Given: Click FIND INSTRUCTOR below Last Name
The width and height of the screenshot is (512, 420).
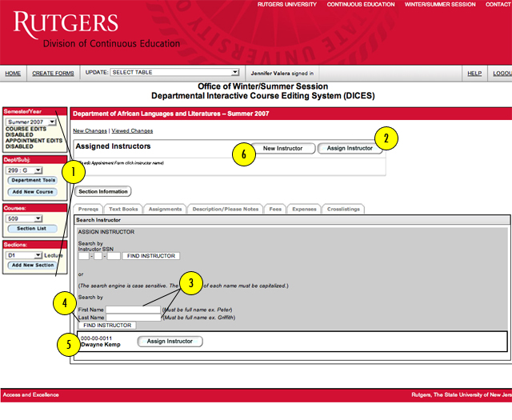Looking at the screenshot, I should point(107,326).
